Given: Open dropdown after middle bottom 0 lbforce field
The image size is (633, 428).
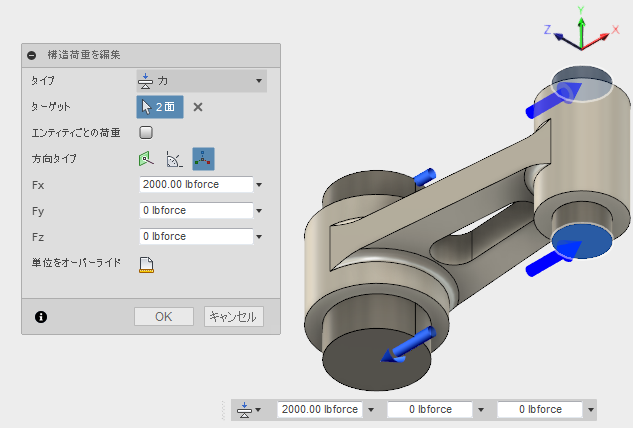Looking at the screenshot, I should pyautogui.click(x=481, y=410).
